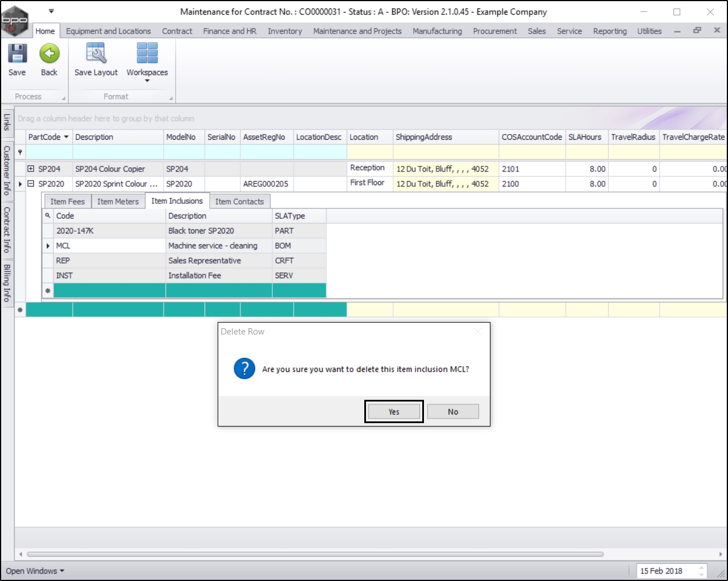Switch to the Item Contacts tab
This screenshot has width=728, height=581.
tap(239, 202)
